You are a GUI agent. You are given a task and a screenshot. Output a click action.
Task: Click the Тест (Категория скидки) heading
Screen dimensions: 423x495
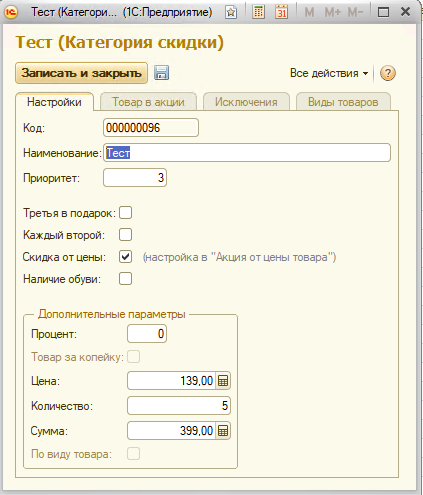point(120,42)
